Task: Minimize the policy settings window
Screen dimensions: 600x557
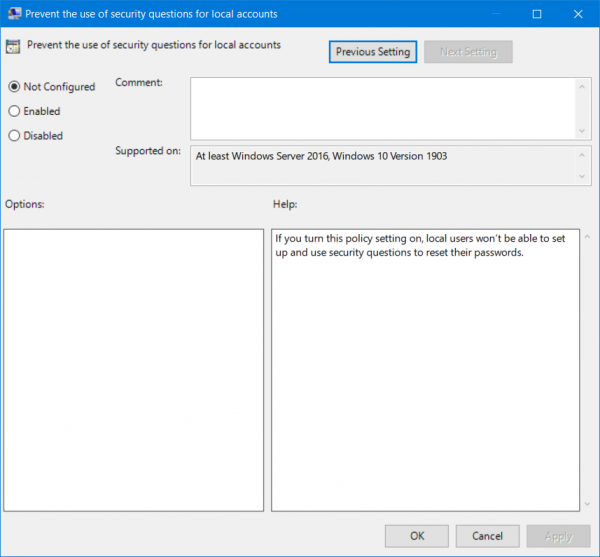Action: (496, 14)
